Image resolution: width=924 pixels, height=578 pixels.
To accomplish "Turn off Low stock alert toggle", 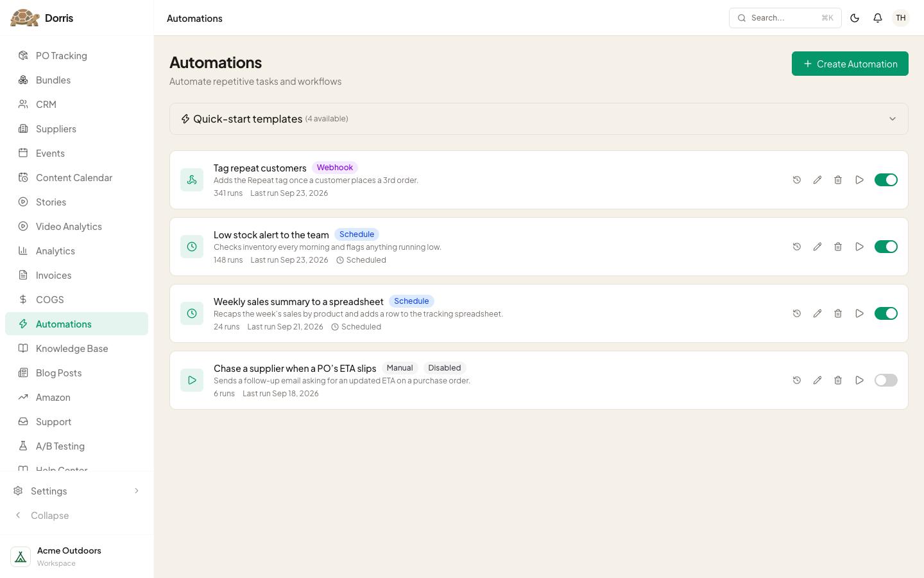I will [x=886, y=247].
